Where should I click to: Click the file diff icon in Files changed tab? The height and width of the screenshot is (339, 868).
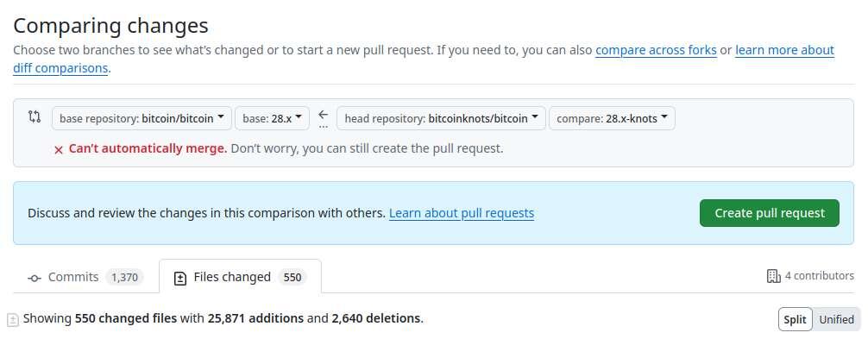[180, 278]
